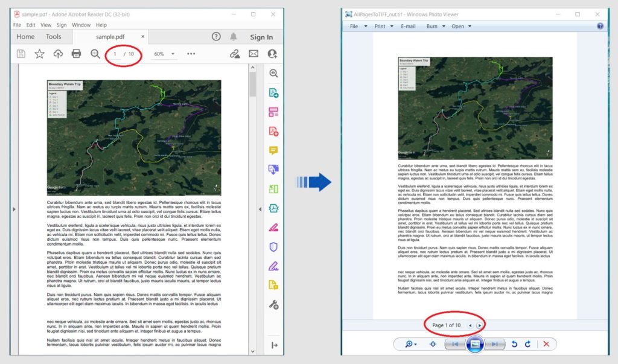This screenshot has height=364, width=618.
Task: Open Acrobat help via the question mark
Action: click(216, 37)
